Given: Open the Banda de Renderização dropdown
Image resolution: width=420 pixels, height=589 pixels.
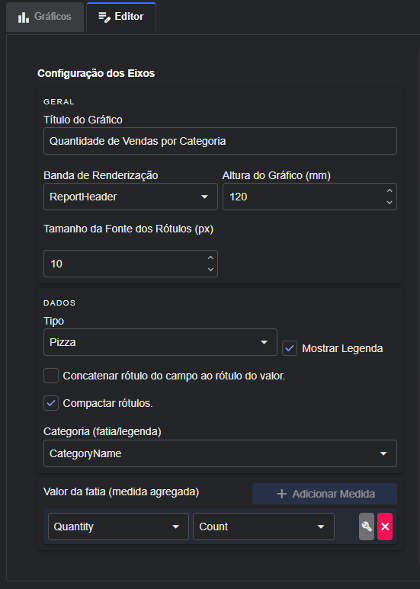Looking at the screenshot, I should tap(130, 196).
